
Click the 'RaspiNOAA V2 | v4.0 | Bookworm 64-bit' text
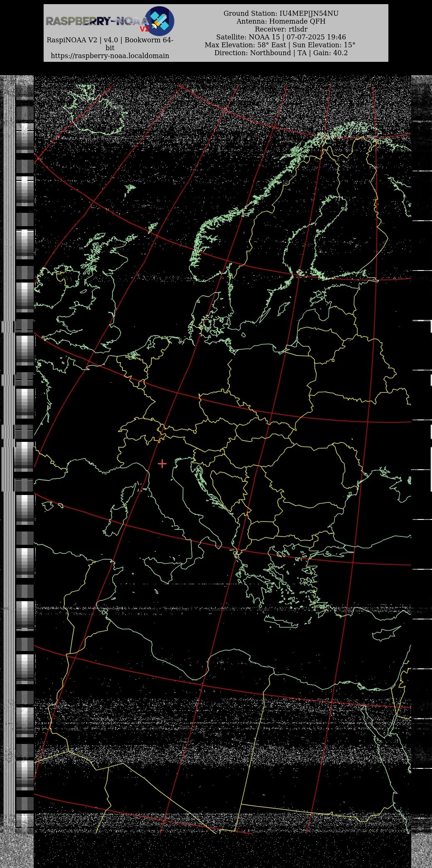click(x=110, y=44)
